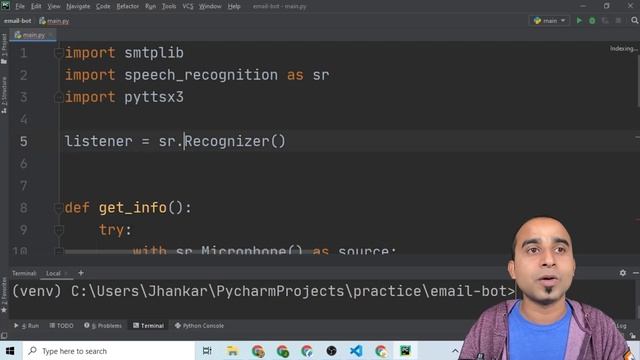Screen dimensions: 640x360
Task: Click line number 5 in gutter
Action: [24, 141]
